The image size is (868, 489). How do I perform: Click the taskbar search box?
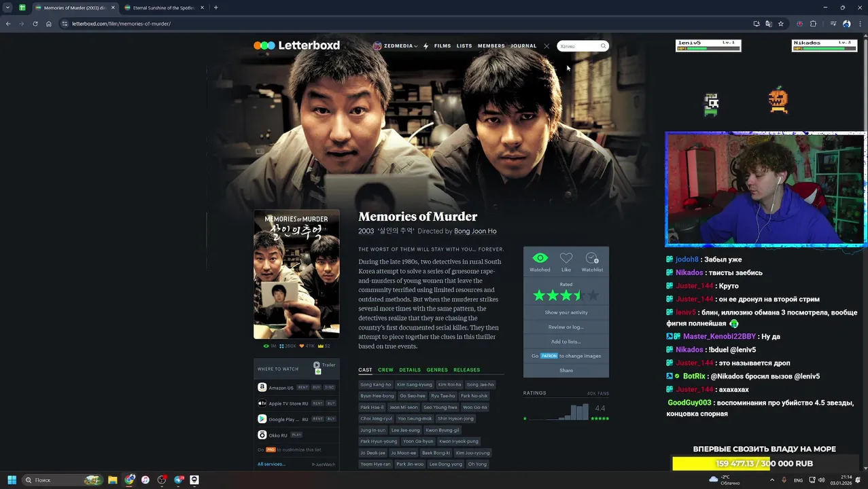(62, 479)
